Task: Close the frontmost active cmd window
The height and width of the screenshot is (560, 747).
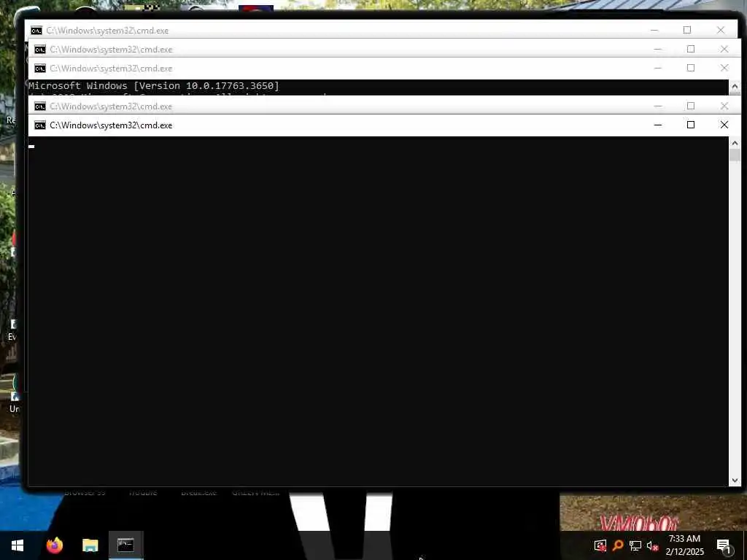Action: click(x=724, y=125)
